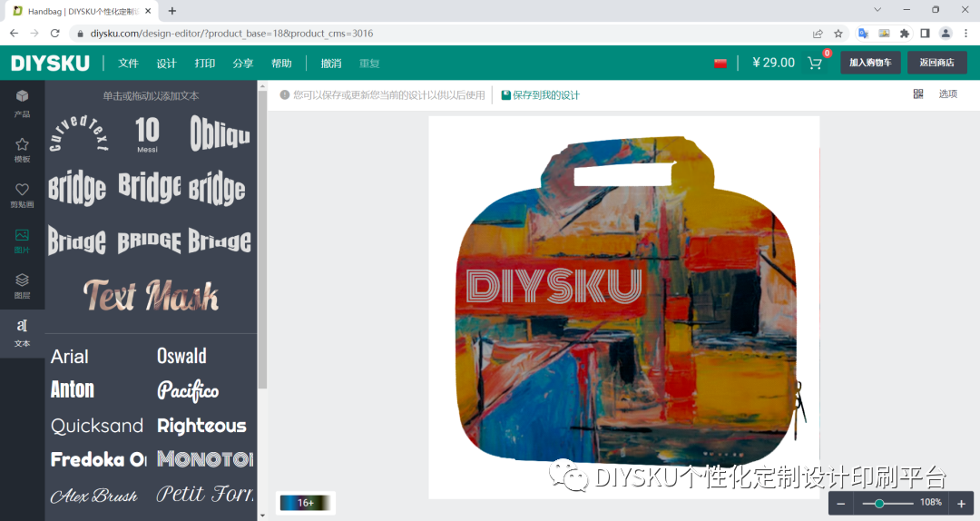Click 保存到我的设计 link
Screen dimensions: 980x521
[x=541, y=95]
